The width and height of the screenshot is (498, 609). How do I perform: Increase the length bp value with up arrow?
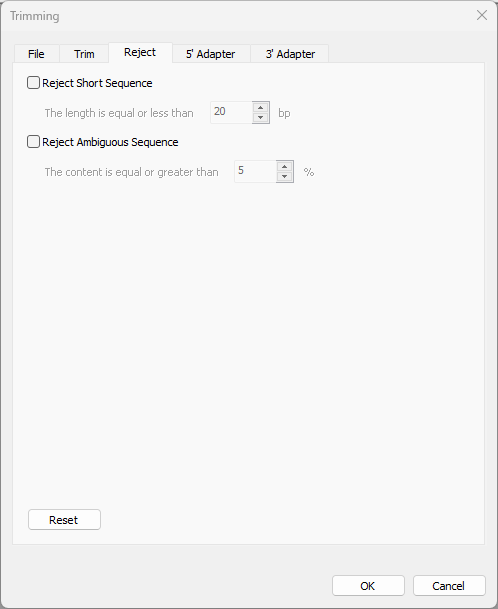click(261, 108)
